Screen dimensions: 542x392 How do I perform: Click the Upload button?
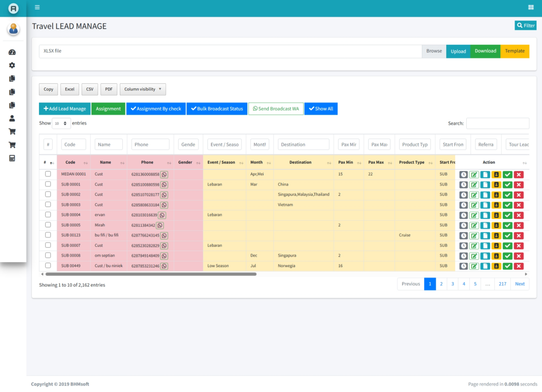(458, 51)
